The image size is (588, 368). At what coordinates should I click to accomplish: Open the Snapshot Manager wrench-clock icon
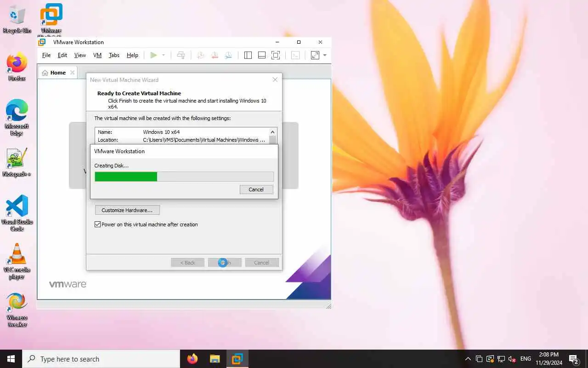tap(228, 55)
